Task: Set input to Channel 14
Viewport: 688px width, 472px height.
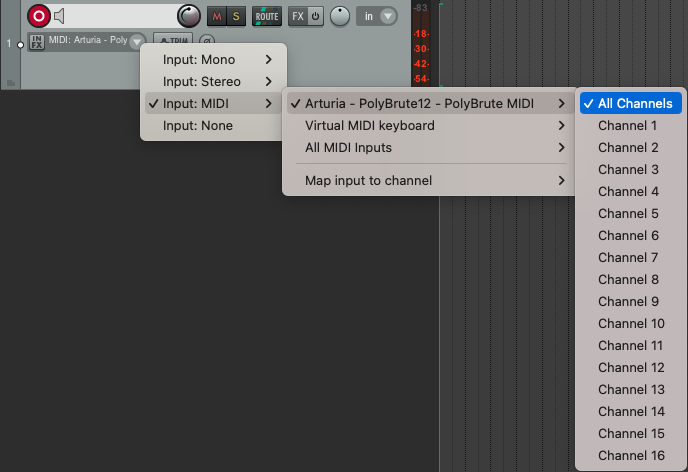Action: (x=631, y=411)
